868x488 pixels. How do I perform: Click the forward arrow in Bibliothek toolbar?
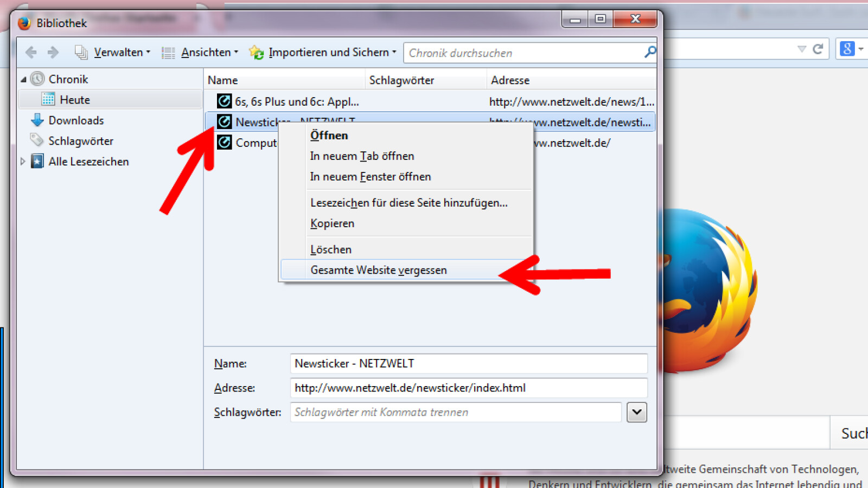point(53,52)
